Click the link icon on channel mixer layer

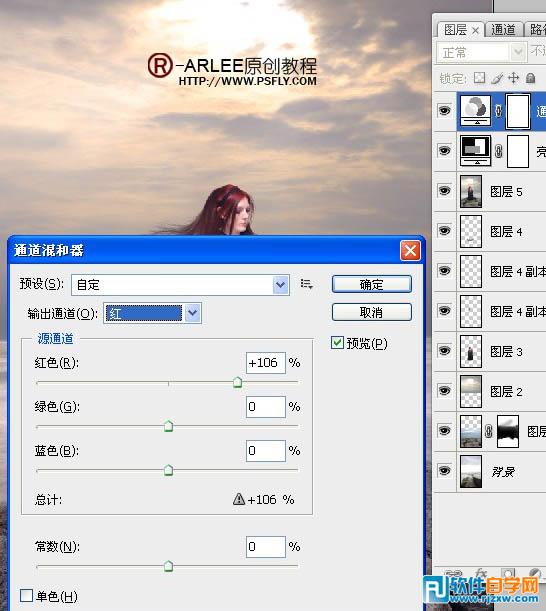498,111
